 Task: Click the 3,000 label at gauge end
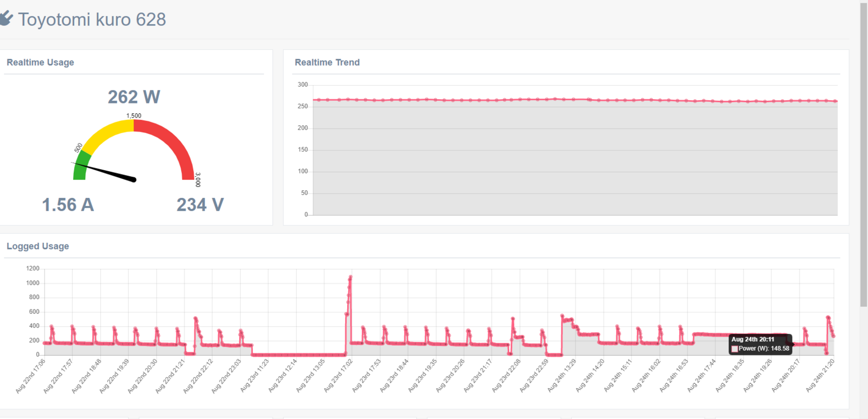(x=197, y=180)
